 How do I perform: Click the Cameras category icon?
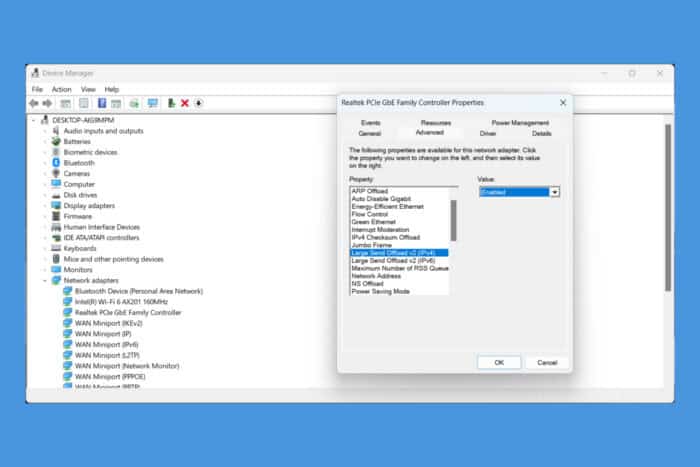[56, 174]
